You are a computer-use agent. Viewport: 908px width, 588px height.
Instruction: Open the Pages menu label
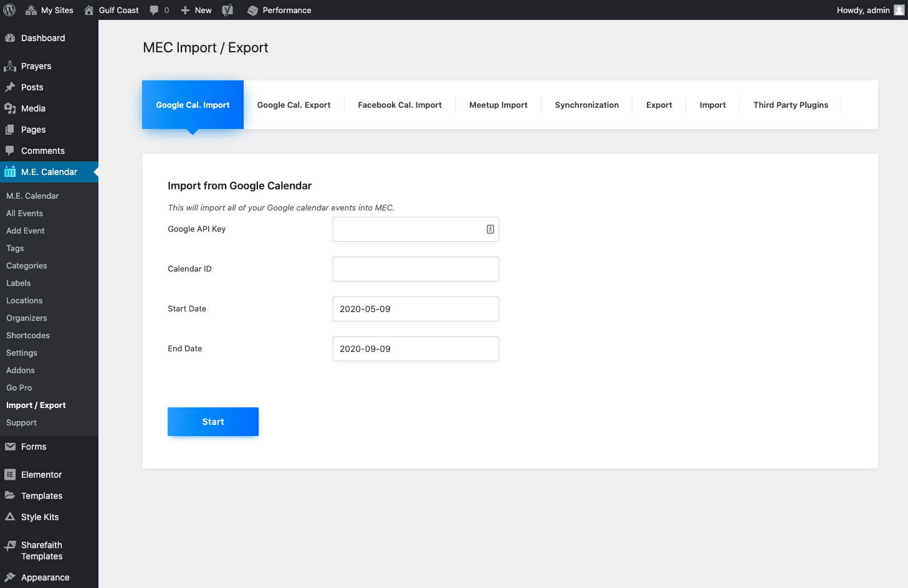pyautogui.click(x=34, y=130)
